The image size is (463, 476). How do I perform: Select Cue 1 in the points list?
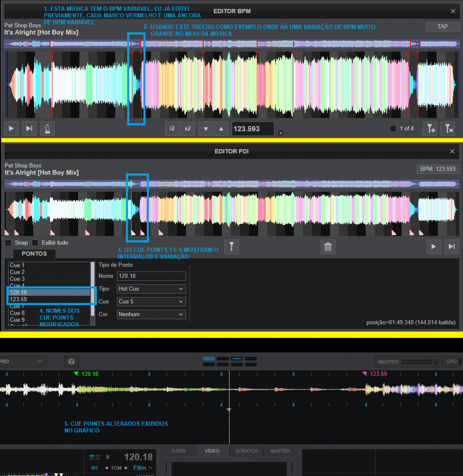[x=49, y=265]
